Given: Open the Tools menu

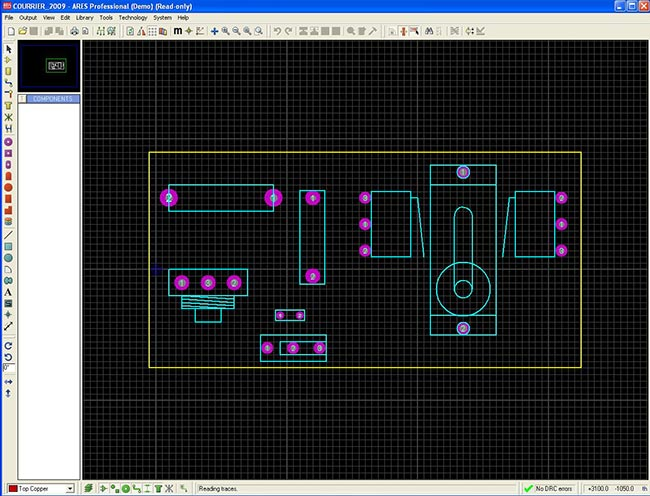Looking at the screenshot, I should (x=106, y=18).
